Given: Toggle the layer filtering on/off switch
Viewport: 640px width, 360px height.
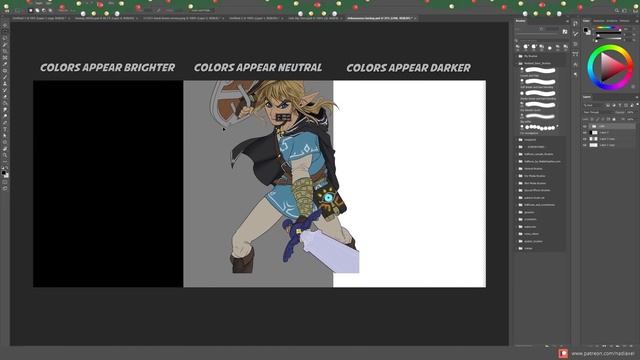Looking at the screenshot, I should coord(637,104).
